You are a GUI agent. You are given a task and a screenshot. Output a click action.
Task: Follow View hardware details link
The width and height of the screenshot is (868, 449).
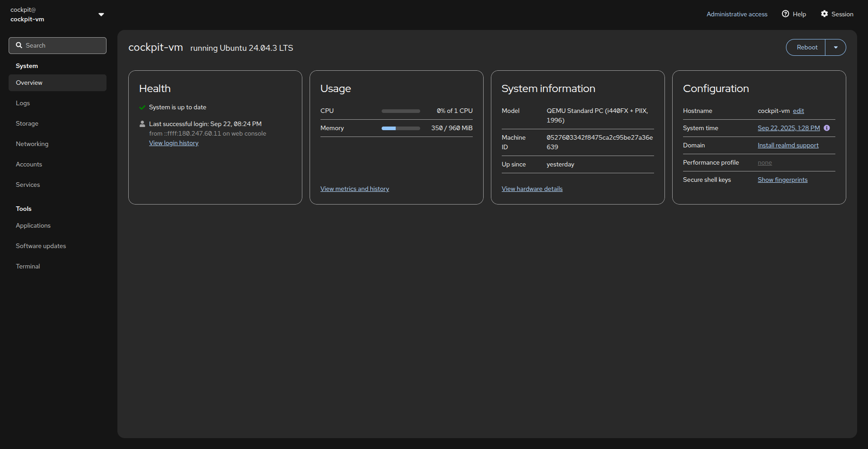pyautogui.click(x=532, y=189)
